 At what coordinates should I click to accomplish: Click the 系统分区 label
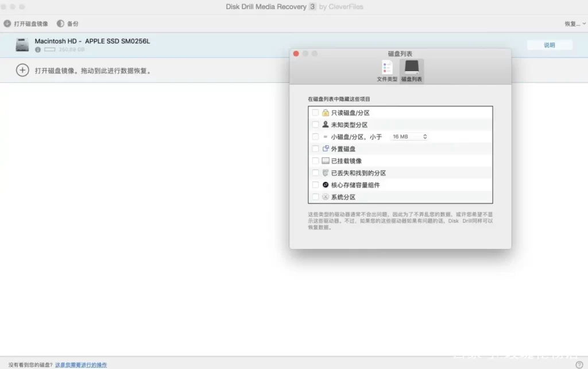[x=343, y=197]
